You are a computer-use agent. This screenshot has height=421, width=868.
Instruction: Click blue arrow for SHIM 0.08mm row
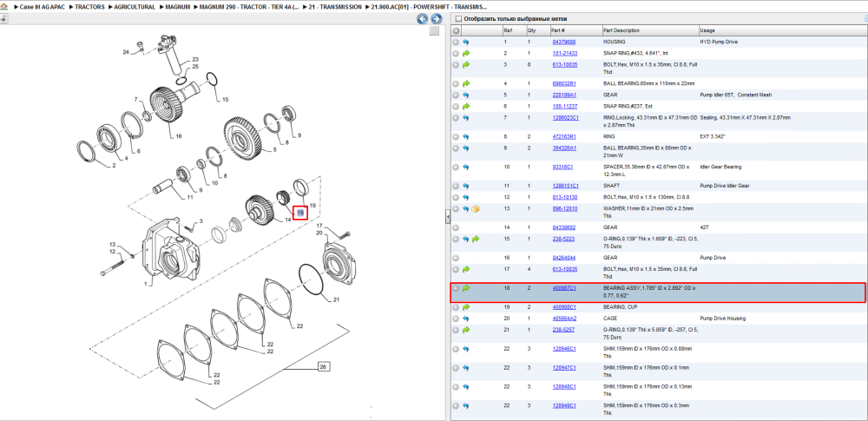click(x=465, y=349)
